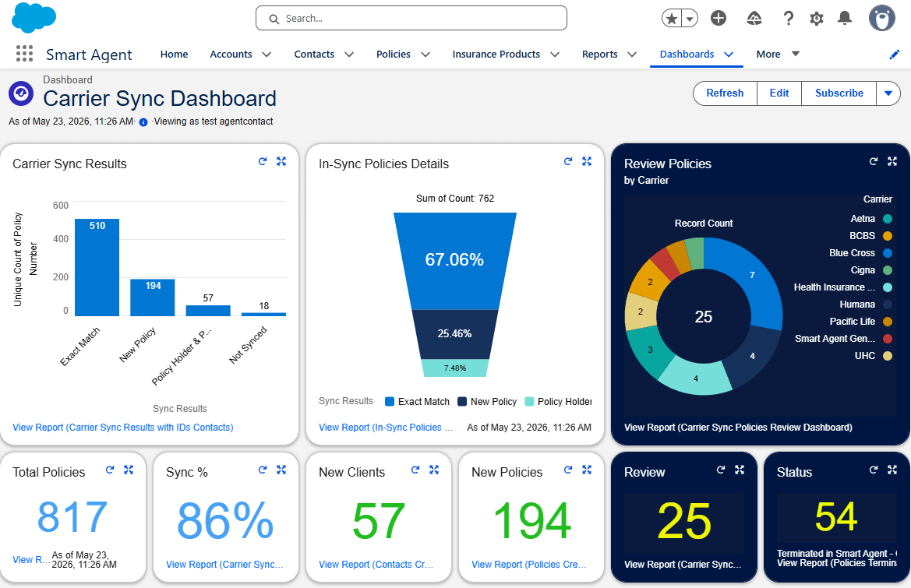Viewport: 911px width, 588px height.
Task: Click the dashboard info icon near timestamp
Action: pyautogui.click(x=143, y=122)
